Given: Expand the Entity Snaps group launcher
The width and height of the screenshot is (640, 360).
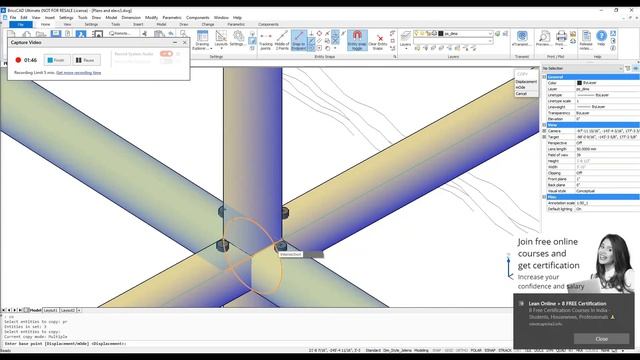Looking at the screenshot, I should 395,57.
